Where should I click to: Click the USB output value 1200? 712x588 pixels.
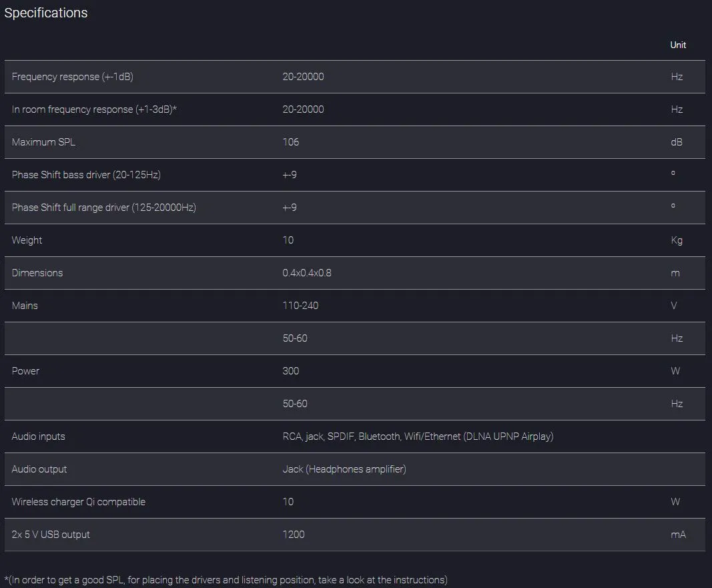[x=294, y=535]
